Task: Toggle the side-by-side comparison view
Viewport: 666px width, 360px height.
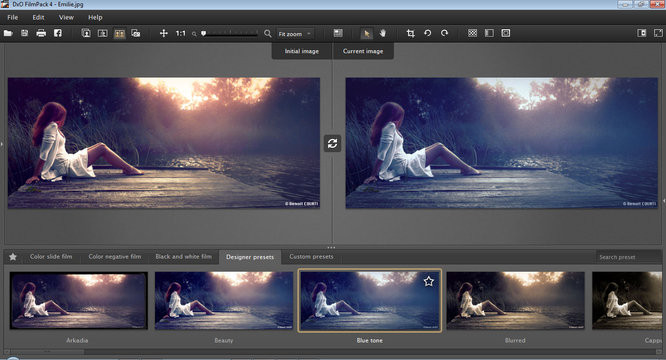Action: 119,33
